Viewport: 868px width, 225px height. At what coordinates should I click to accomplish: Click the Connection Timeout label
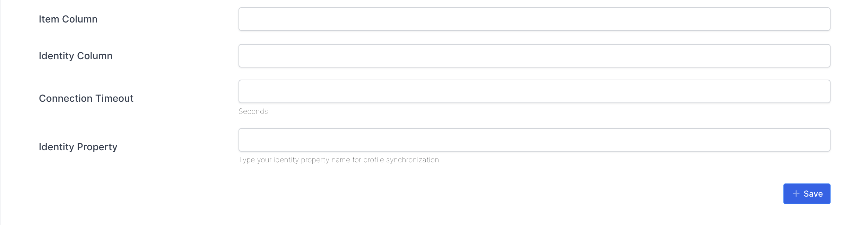coord(86,98)
